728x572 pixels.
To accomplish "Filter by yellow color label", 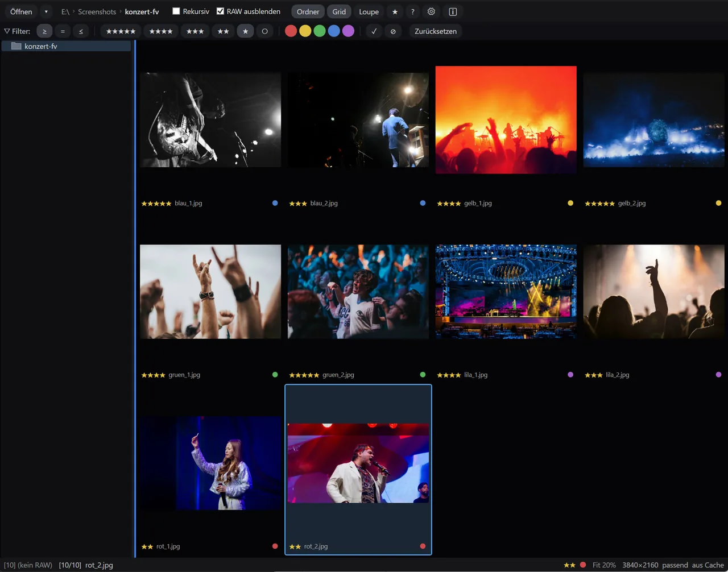I will coord(305,31).
